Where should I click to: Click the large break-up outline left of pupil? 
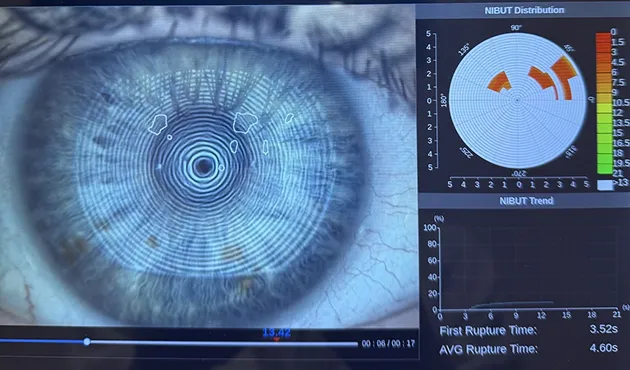(x=158, y=124)
